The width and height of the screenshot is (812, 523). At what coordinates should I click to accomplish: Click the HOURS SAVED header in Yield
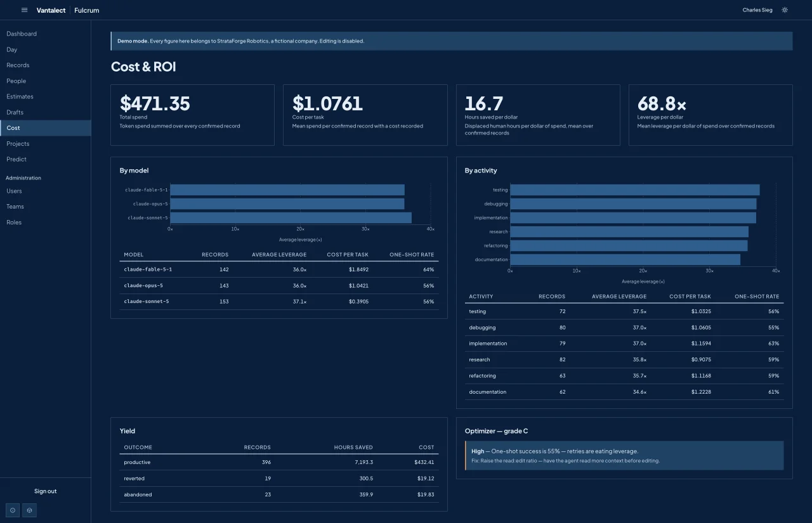[353, 448]
